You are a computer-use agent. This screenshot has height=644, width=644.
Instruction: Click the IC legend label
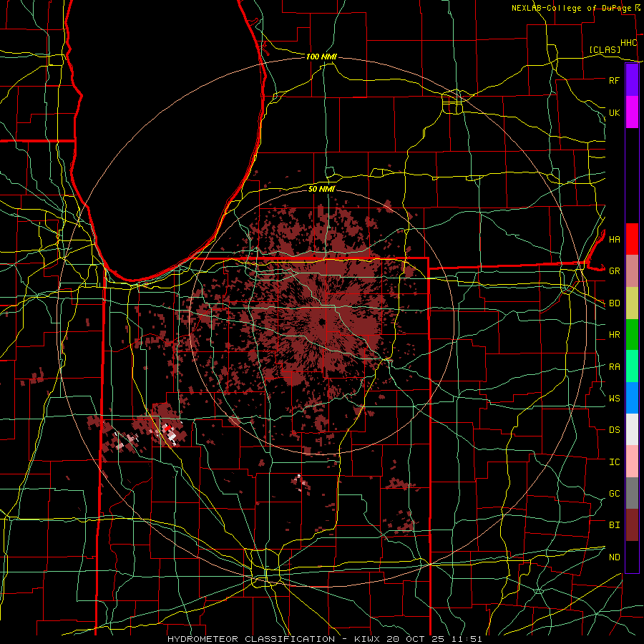pyautogui.click(x=614, y=462)
